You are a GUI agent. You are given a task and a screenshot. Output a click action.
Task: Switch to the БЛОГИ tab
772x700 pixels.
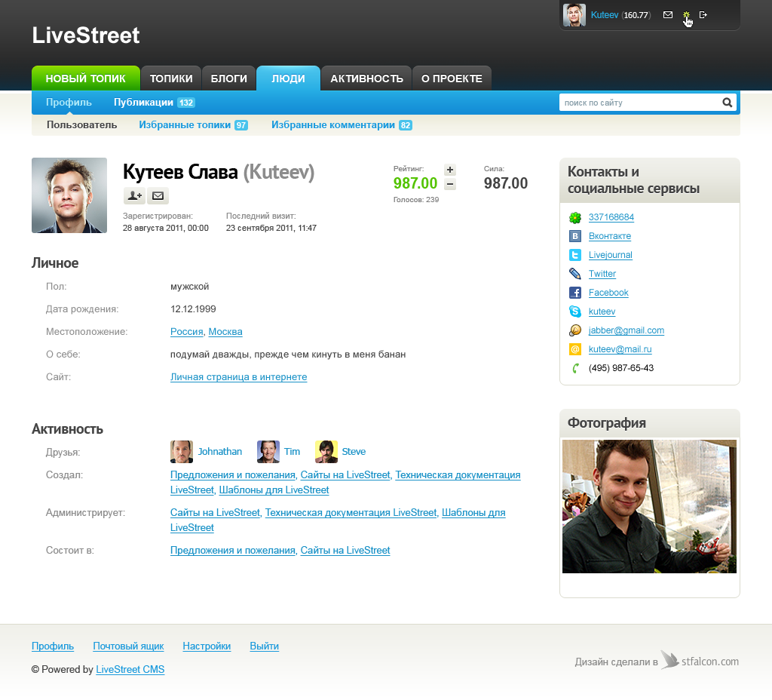(x=228, y=78)
